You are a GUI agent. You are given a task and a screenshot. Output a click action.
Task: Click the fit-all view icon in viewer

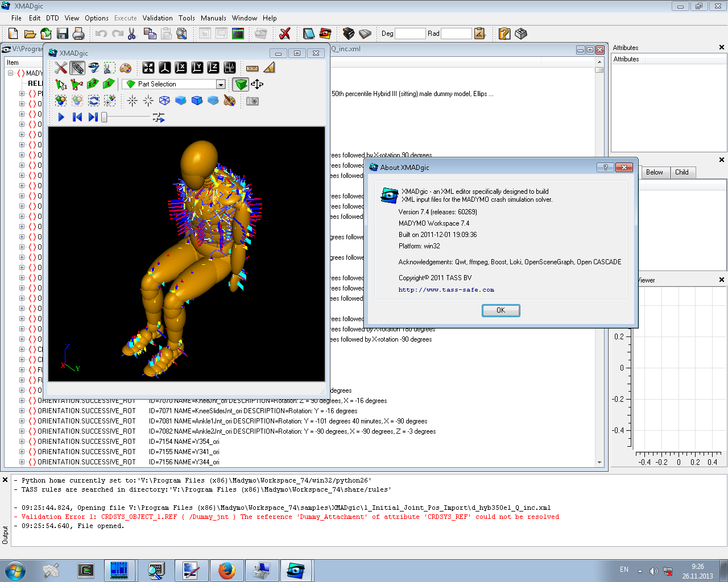point(148,68)
